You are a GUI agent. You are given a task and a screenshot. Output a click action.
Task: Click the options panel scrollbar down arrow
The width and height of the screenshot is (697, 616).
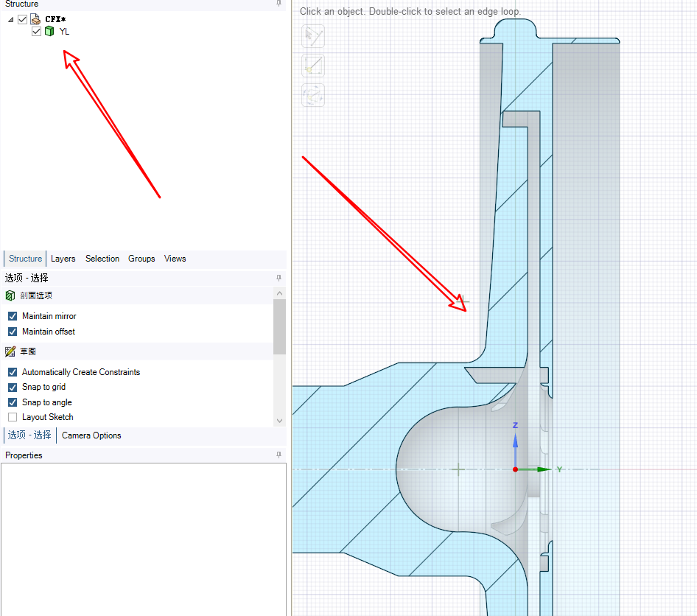[x=279, y=421]
